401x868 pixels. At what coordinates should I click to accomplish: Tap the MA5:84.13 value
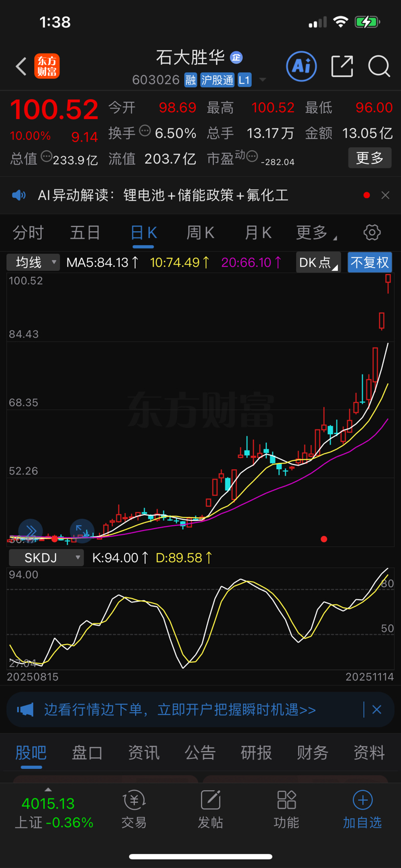click(103, 262)
